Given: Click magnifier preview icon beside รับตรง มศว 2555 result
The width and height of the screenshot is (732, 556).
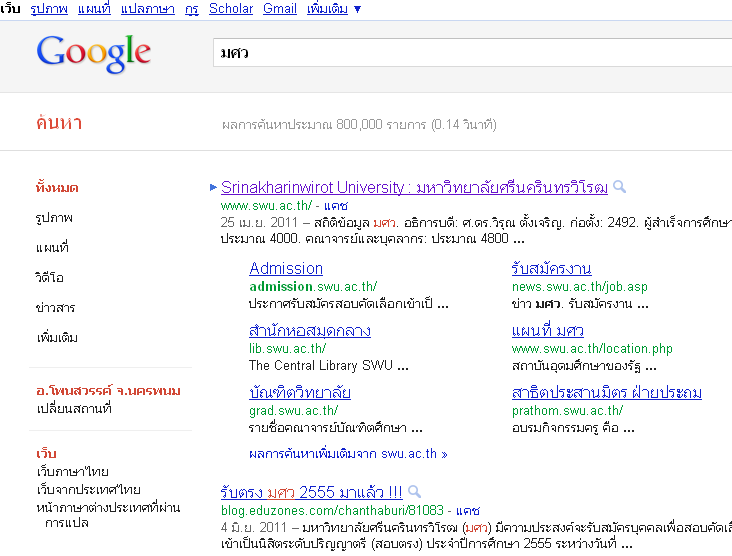Looking at the screenshot, I should click(x=414, y=492).
